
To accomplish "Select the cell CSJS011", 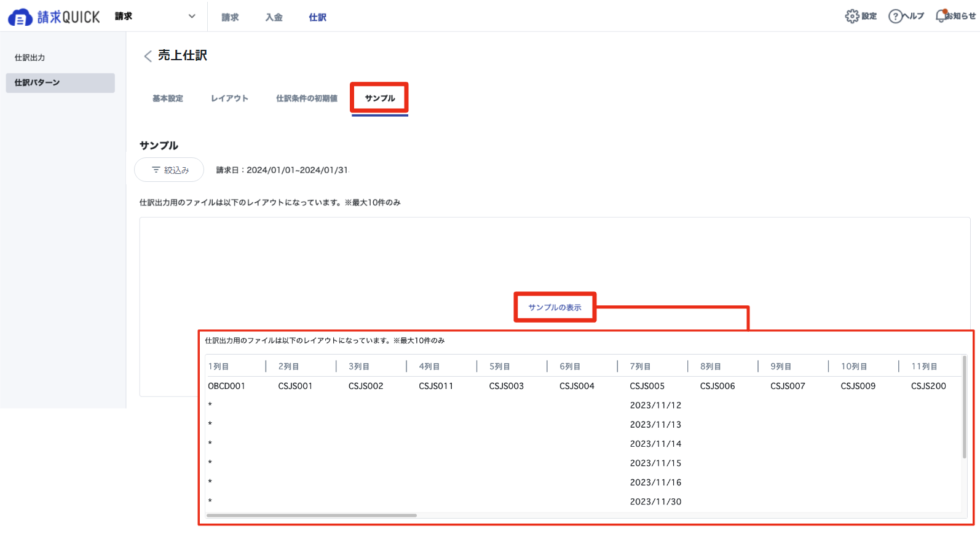I will (436, 386).
